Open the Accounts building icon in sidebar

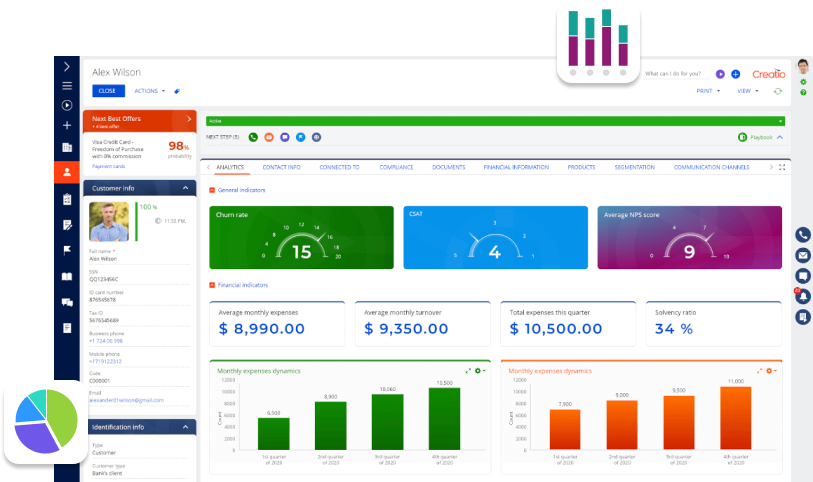[x=67, y=147]
